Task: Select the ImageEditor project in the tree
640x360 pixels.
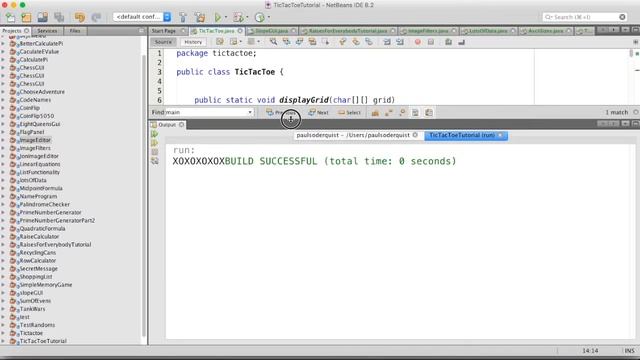Action: pyautogui.click(x=35, y=140)
